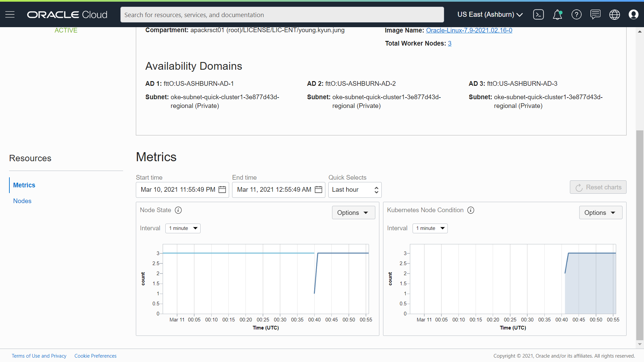
Task: Open the user profile avatar menu
Action: pyautogui.click(x=633, y=14)
